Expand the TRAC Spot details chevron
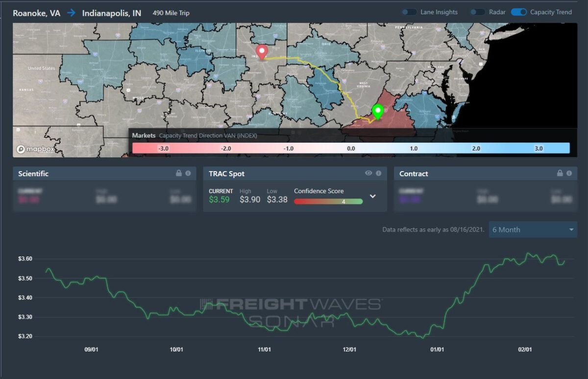Viewport: 588px width, 379px height. pyautogui.click(x=372, y=196)
